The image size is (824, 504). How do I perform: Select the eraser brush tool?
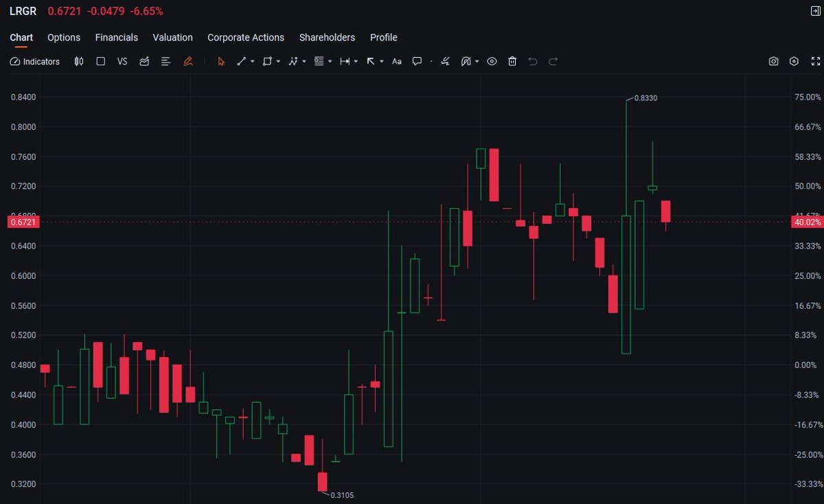[x=445, y=61]
